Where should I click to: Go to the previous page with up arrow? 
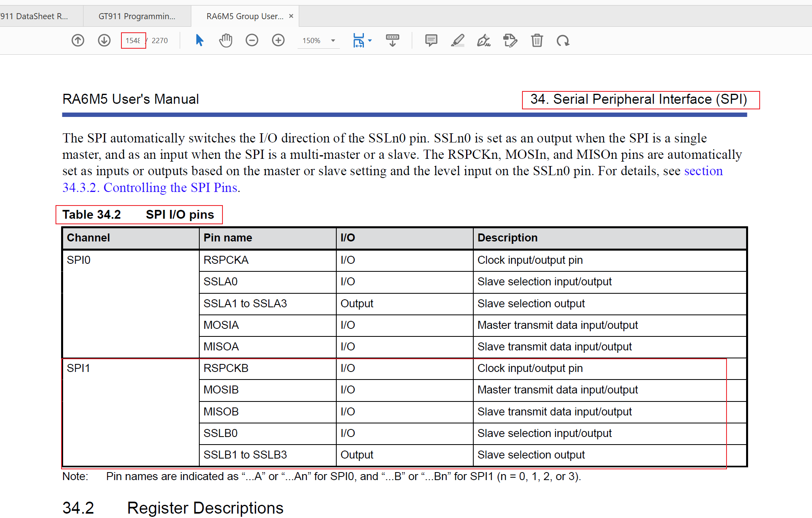click(x=78, y=40)
